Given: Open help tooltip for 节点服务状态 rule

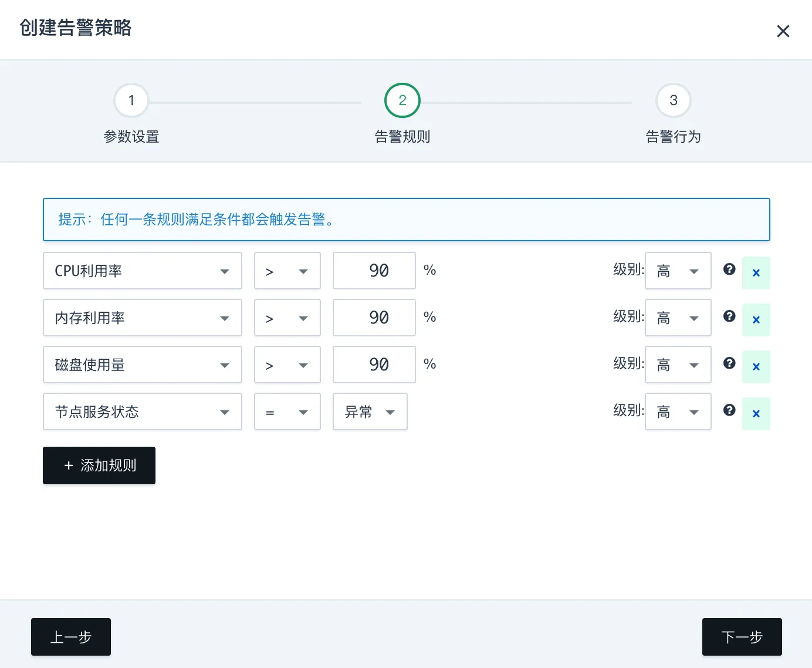Looking at the screenshot, I should pos(729,410).
